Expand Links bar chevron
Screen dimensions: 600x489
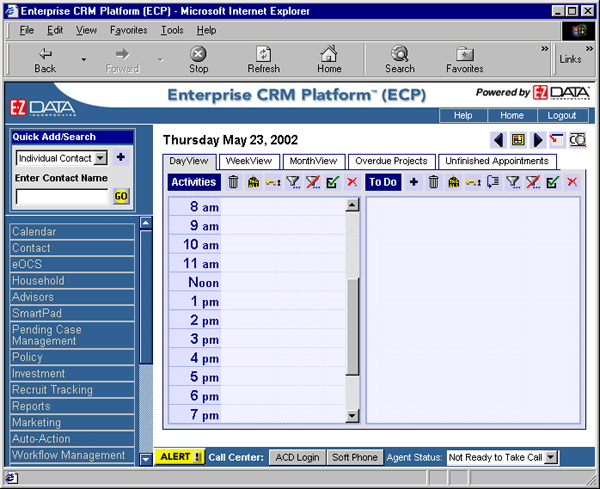589,49
